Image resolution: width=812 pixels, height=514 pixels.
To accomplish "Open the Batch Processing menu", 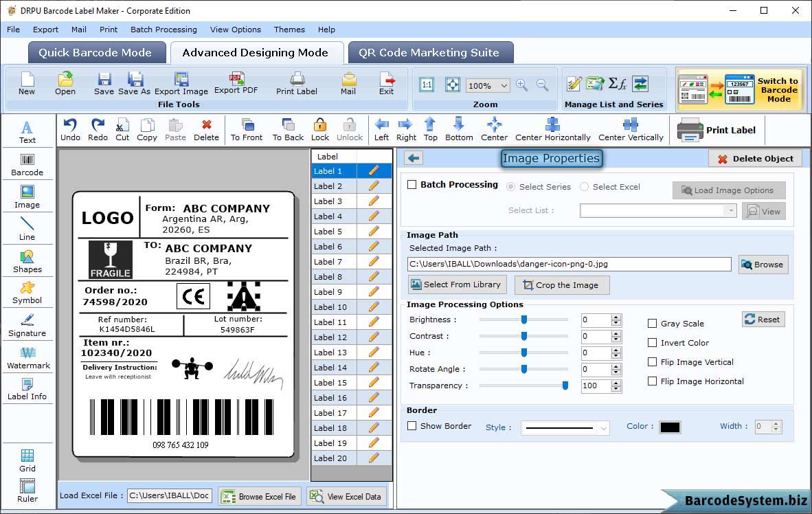I will point(163,30).
